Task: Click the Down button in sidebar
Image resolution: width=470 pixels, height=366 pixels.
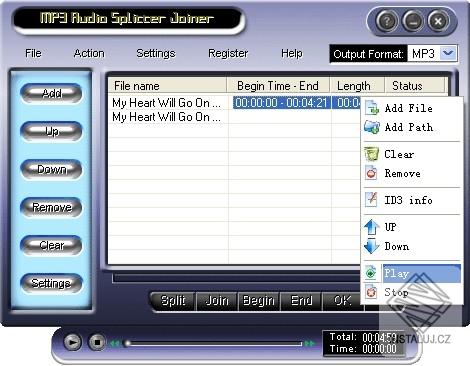Action: (51, 169)
